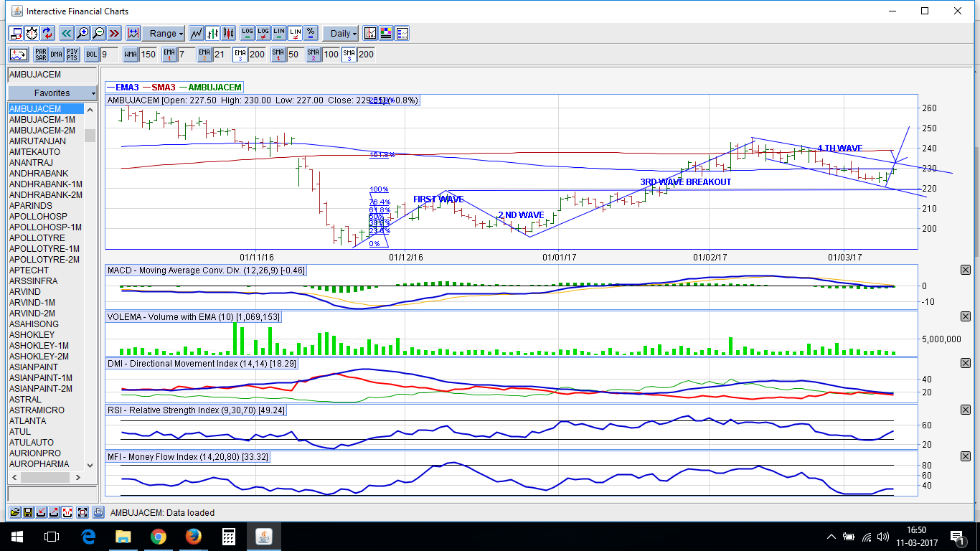This screenshot has width=980, height=551.
Task: Refresh chart data with red-blue arrows icon
Action: click(47, 33)
